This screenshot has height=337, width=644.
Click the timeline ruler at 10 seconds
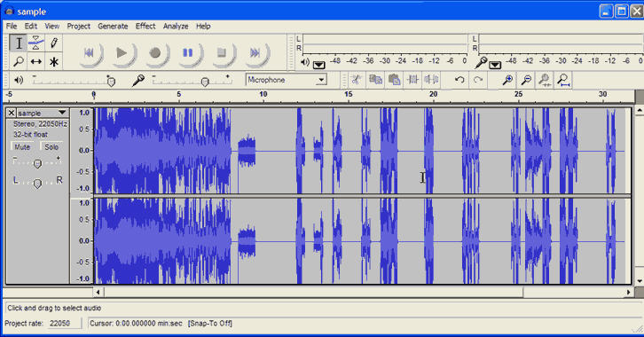(263, 95)
